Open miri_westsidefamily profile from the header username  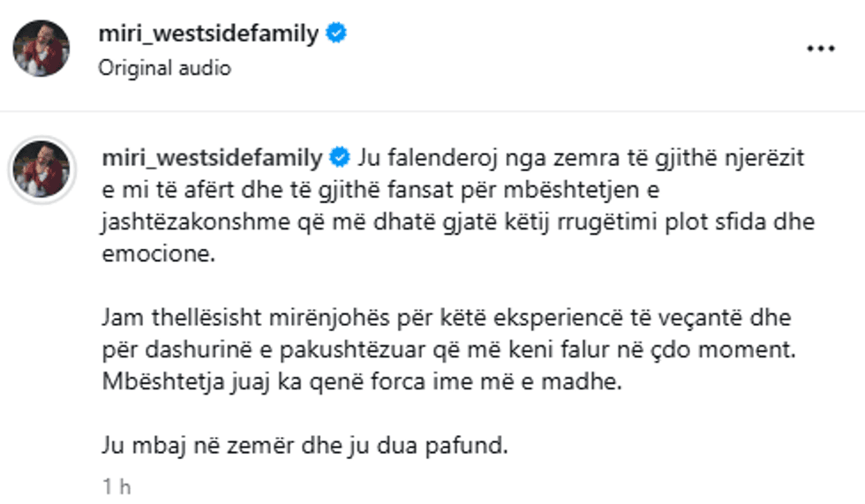pyautogui.click(x=209, y=34)
